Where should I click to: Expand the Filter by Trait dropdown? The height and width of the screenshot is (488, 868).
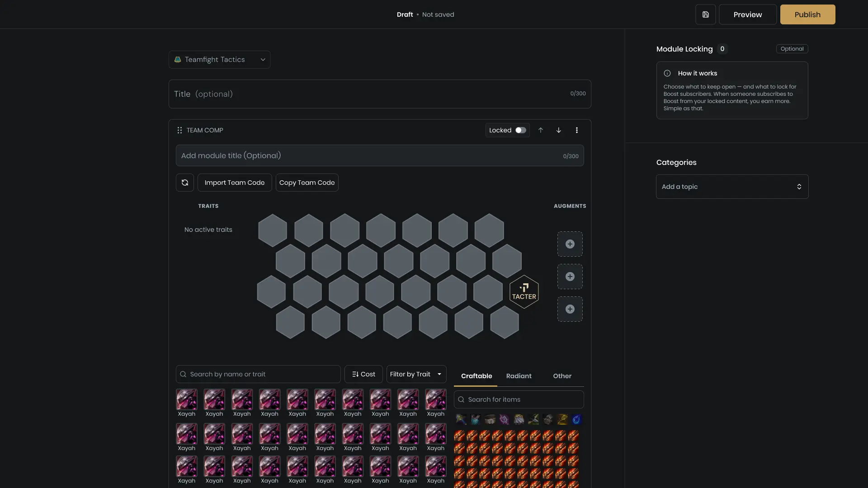coord(415,374)
